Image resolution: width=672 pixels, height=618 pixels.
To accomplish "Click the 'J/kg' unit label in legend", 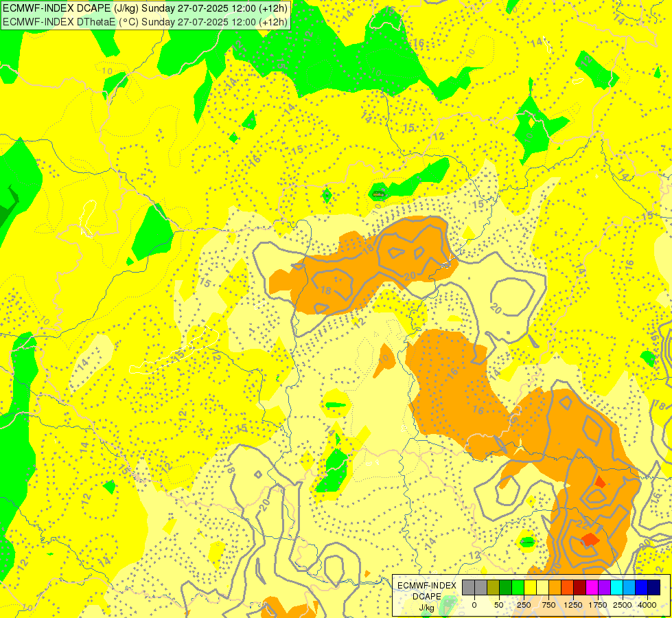I will point(427,608).
